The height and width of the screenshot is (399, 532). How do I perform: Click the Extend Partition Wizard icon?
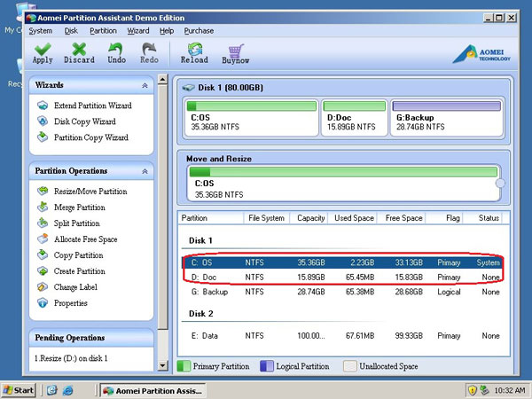[43, 106]
